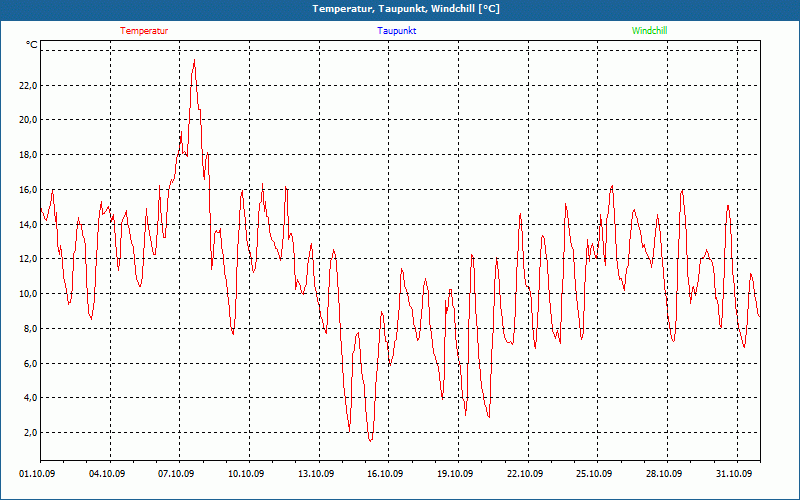Select the 14,0 y-axis value
Viewport: 800px width, 500px height.
pos(28,224)
